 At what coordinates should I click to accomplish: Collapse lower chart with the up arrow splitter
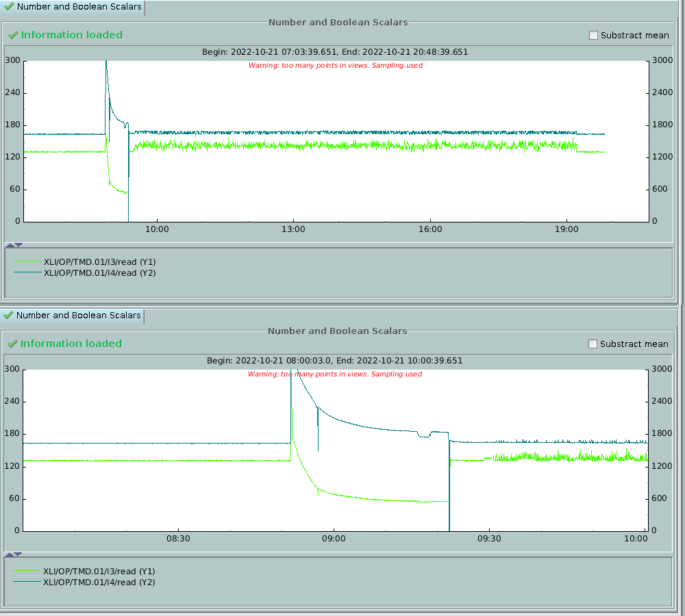pos(9,554)
